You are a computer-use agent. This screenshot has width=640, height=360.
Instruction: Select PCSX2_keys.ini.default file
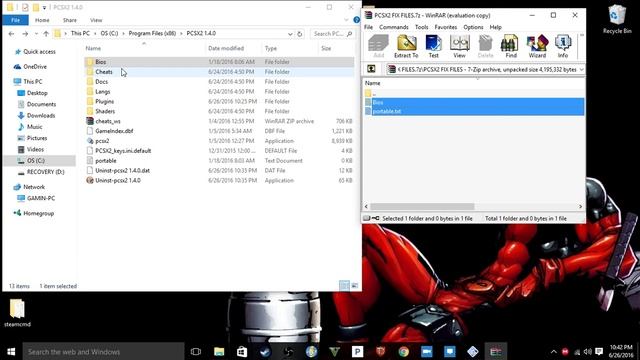(x=219, y=151)
